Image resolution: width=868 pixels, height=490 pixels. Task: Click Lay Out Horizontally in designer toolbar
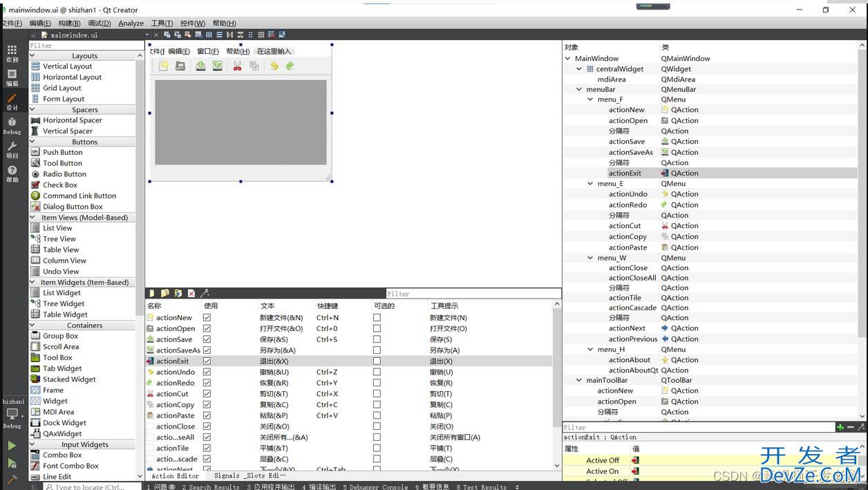209,35
